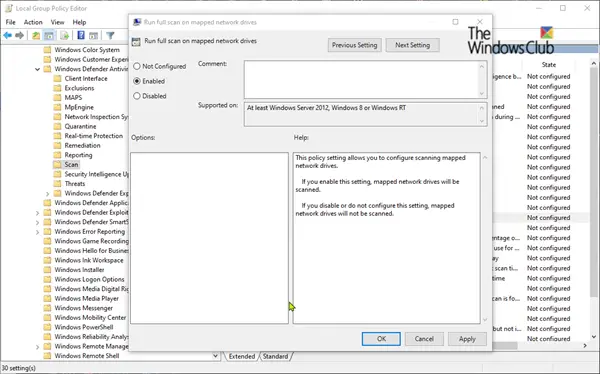Click the folder icon beside Exclusions
The image size is (600, 374).
pyautogui.click(x=57, y=88)
